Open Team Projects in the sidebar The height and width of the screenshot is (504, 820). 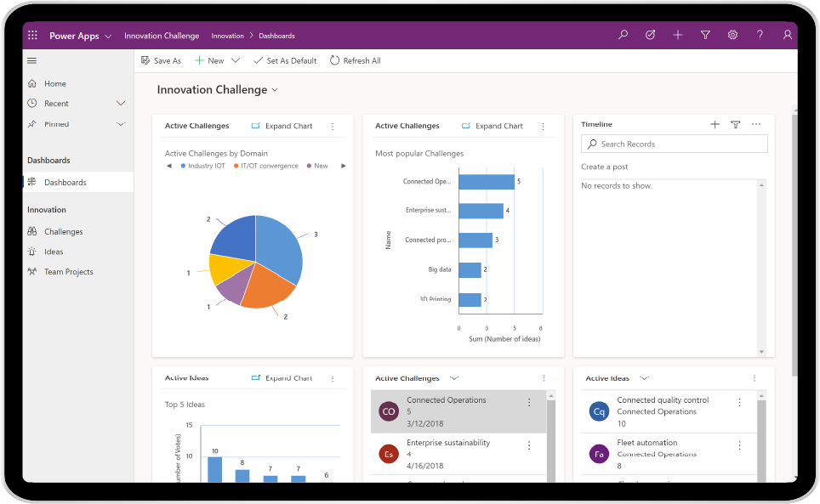click(x=69, y=272)
